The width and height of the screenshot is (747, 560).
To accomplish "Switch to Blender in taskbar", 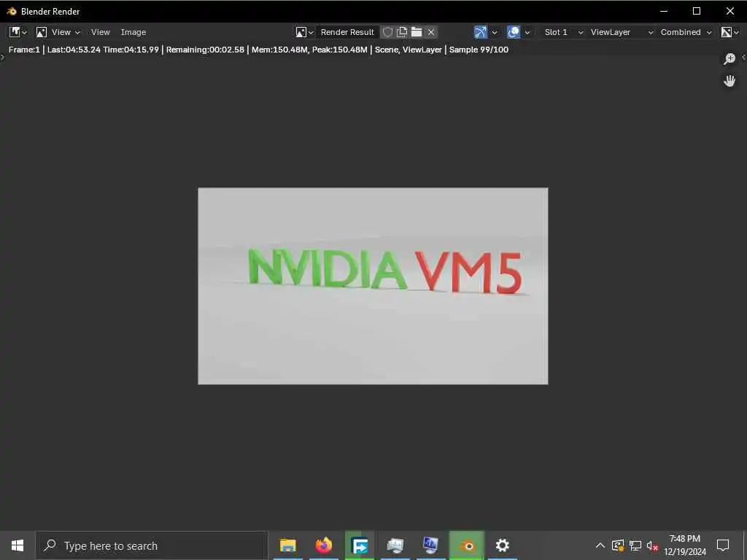I will click(x=467, y=545).
